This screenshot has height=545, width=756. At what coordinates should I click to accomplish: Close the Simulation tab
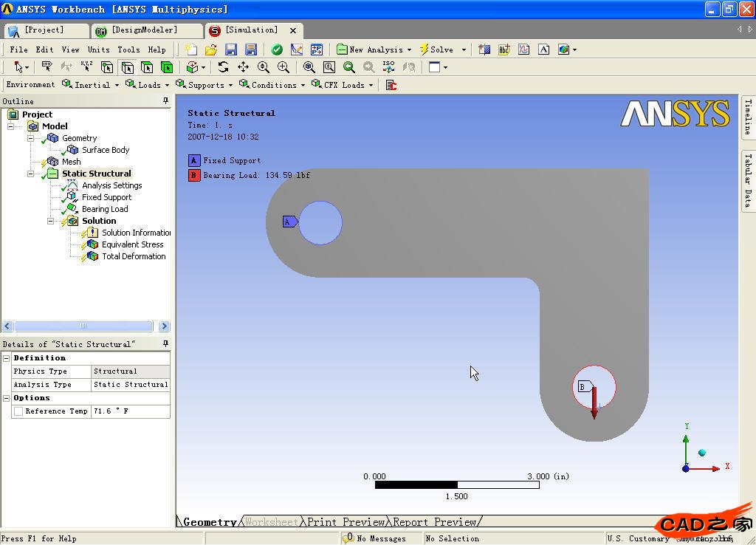tap(293, 30)
